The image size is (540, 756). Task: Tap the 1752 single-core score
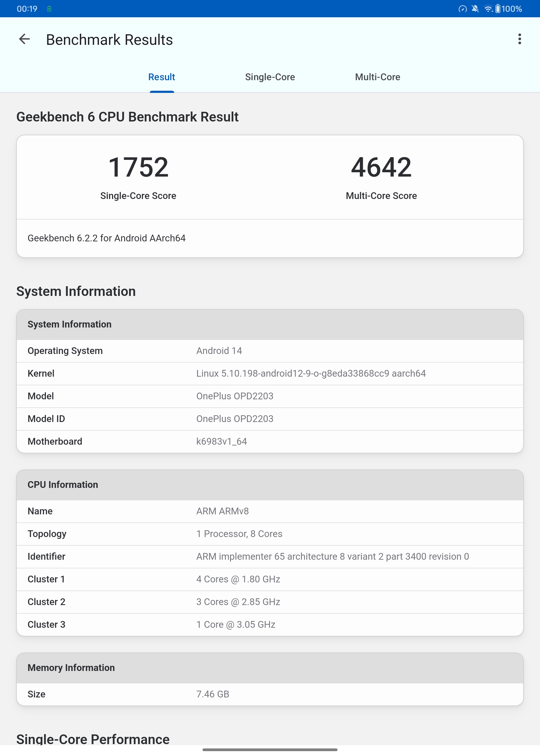138,167
